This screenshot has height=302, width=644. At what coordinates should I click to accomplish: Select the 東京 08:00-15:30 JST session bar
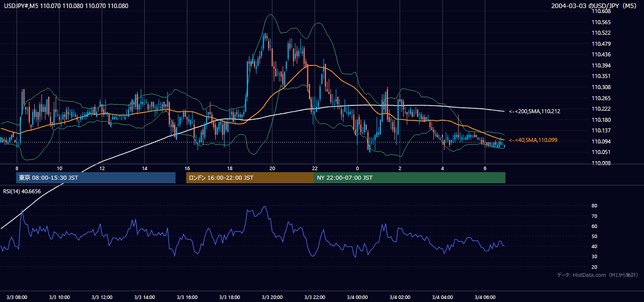(96, 178)
